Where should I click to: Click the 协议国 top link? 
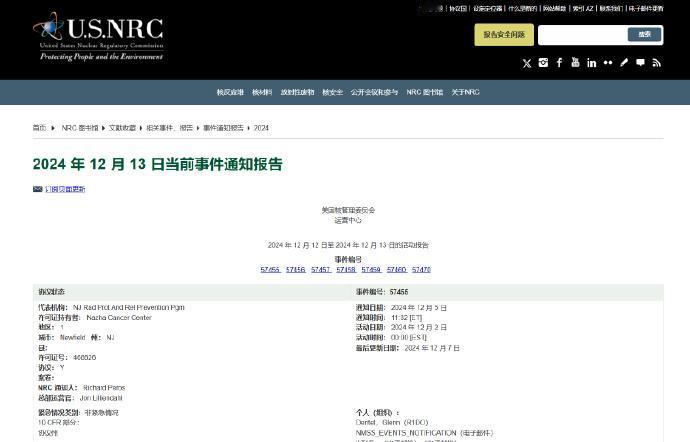pyautogui.click(x=458, y=8)
